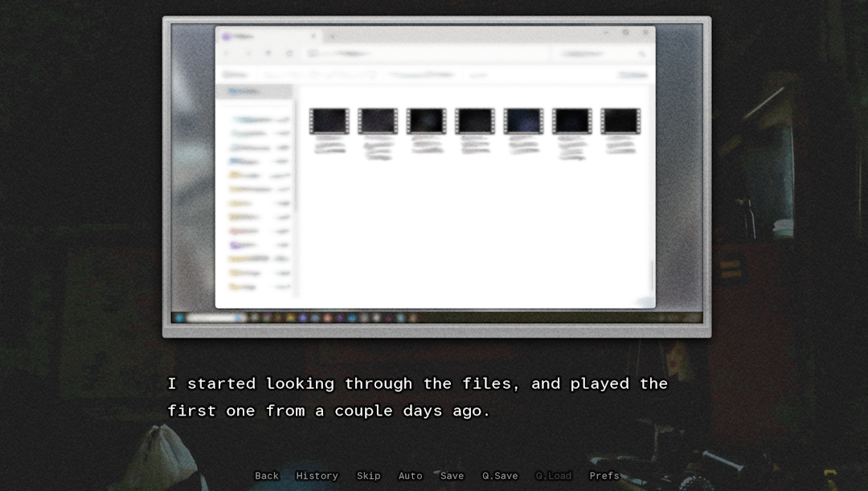Open the Save screen
The height and width of the screenshot is (491, 868).
(x=452, y=476)
